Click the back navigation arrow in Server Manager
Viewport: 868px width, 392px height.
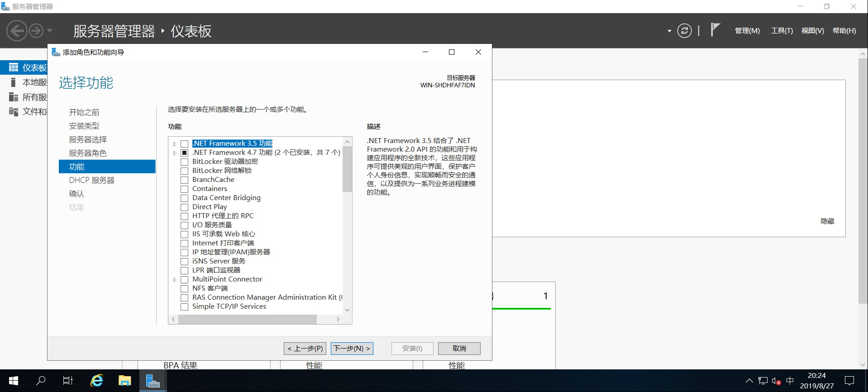(17, 31)
